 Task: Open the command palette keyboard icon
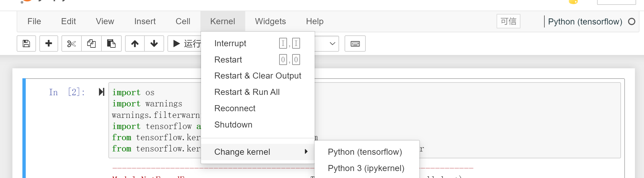tap(355, 44)
